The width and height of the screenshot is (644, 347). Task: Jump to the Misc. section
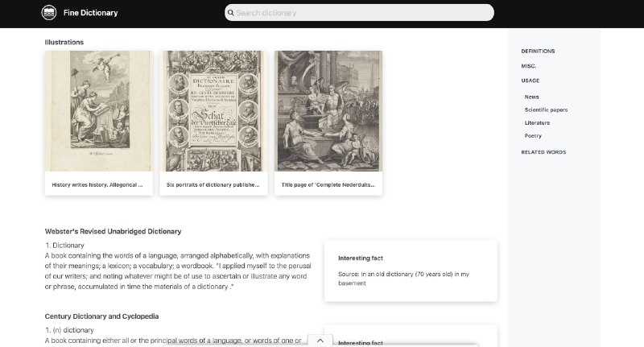(x=529, y=66)
